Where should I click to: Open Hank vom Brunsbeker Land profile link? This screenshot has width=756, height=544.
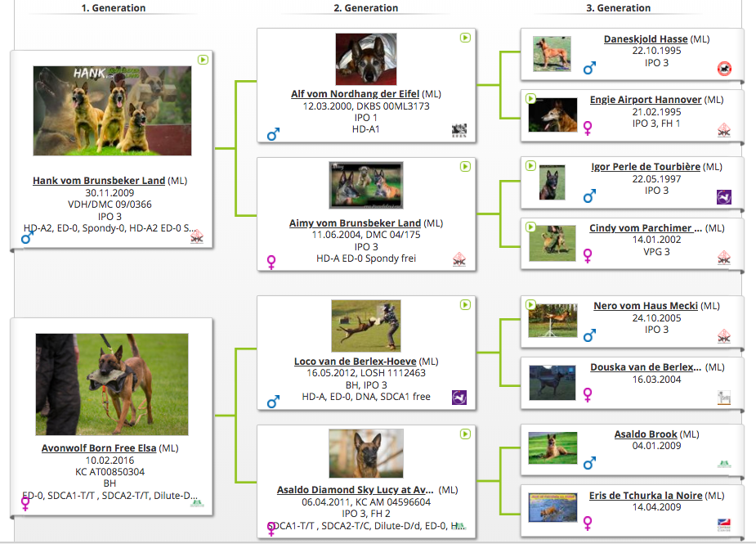(99, 181)
